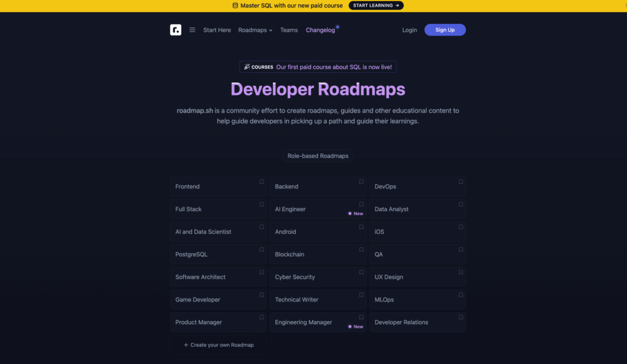The image size is (627, 364).
Task: Click the party popper Courses icon
Action: pos(247,67)
